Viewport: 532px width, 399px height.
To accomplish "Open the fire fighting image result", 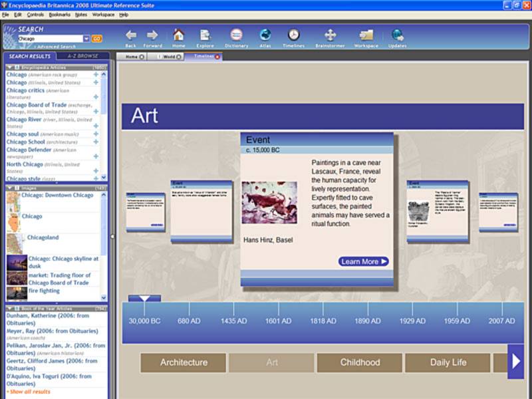I will [44, 291].
